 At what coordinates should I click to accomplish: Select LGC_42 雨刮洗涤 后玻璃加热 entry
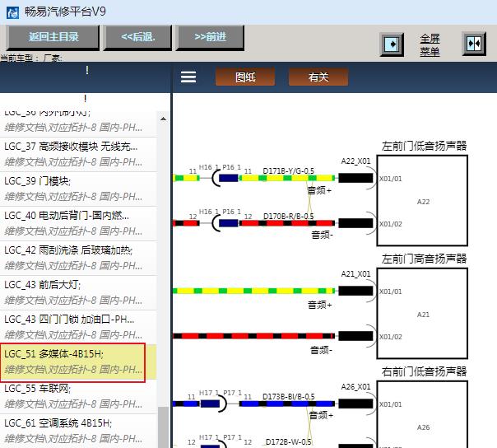[x=78, y=259]
